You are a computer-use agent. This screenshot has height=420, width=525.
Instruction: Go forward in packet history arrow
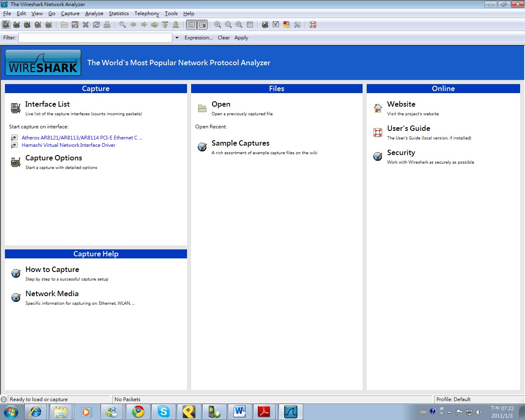(144, 25)
